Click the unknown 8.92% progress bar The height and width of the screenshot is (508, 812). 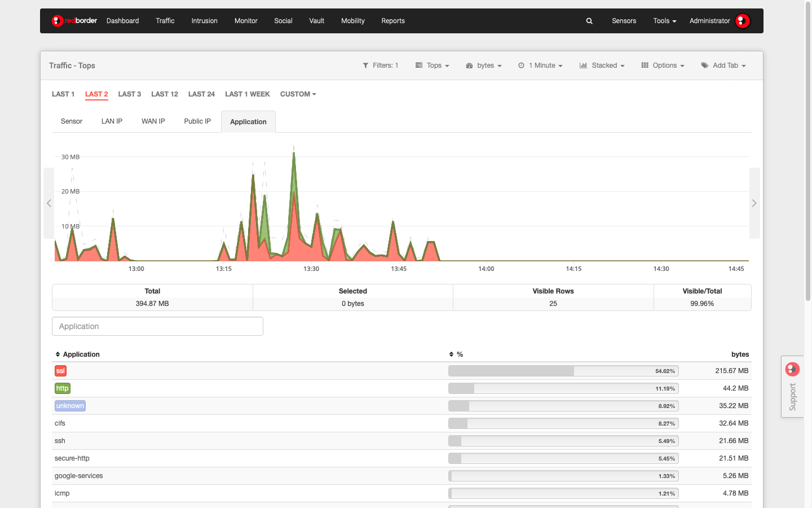(x=563, y=406)
